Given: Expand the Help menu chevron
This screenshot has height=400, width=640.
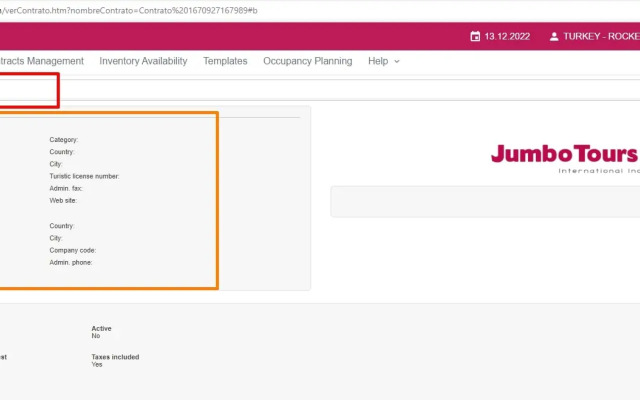Looking at the screenshot, I should click(x=397, y=61).
